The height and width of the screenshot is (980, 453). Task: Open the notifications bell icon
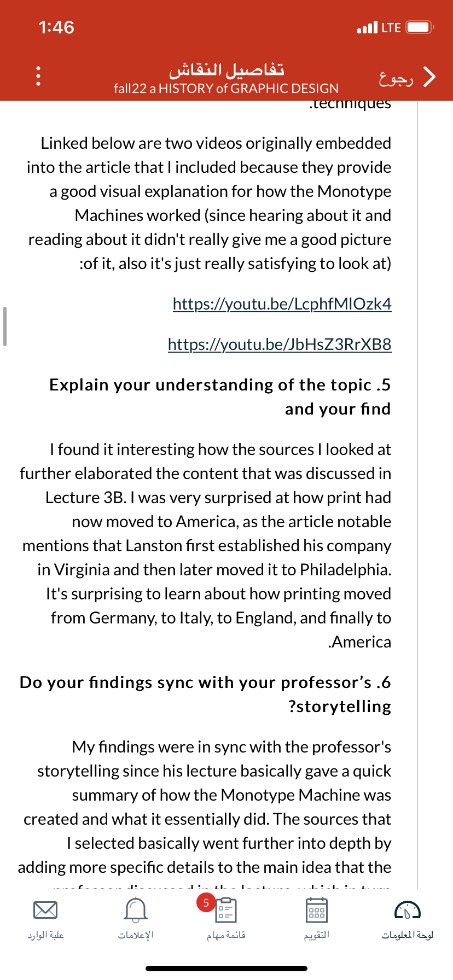click(136, 910)
